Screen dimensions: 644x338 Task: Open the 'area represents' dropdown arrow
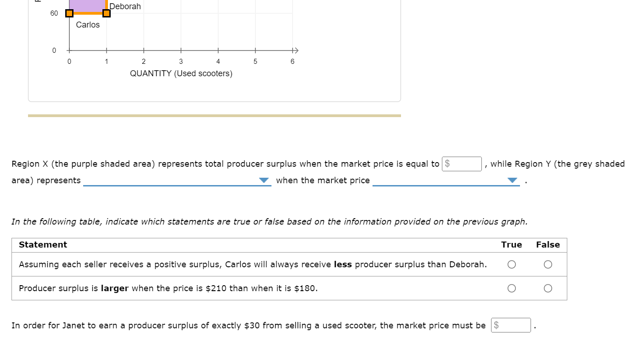pyautogui.click(x=264, y=180)
